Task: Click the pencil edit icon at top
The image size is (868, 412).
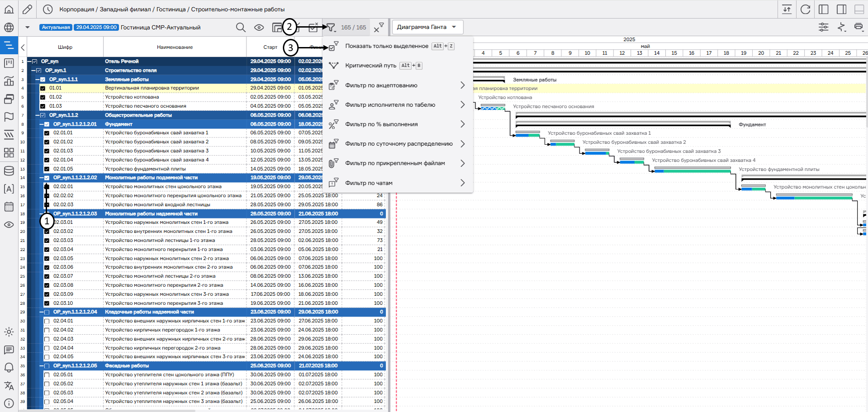Action: tap(27, 9)
